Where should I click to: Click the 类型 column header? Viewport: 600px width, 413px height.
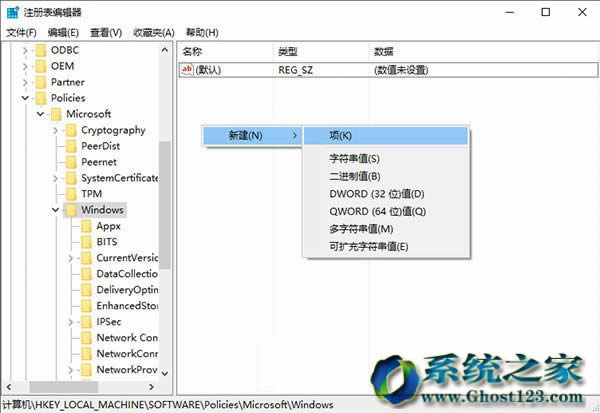288,50
